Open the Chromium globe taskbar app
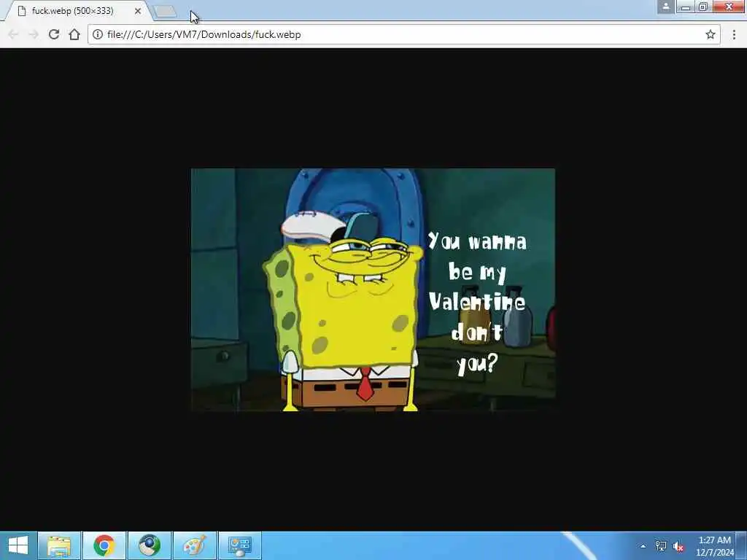 150,545
